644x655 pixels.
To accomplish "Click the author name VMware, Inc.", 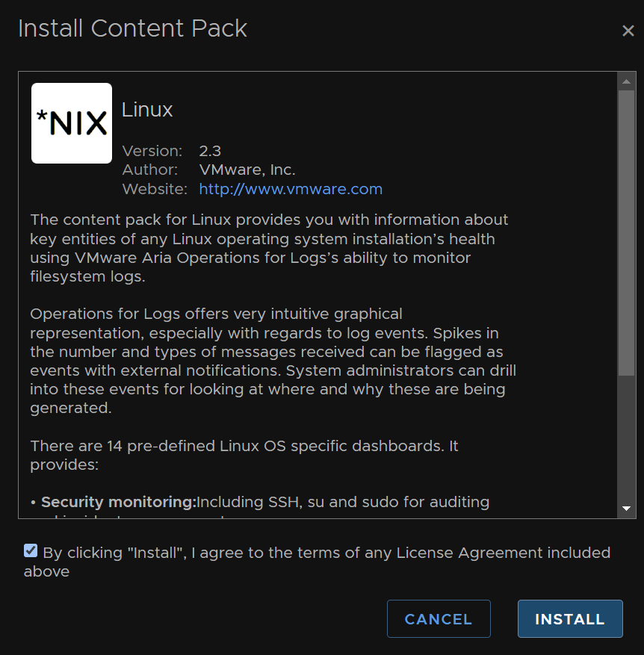I will [x=247, y=170].
